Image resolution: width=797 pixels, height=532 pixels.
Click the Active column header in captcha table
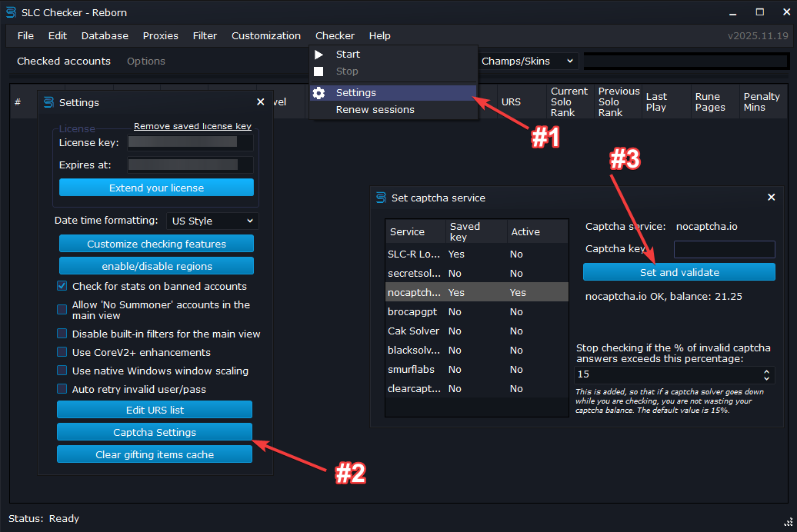coord(537,231)
